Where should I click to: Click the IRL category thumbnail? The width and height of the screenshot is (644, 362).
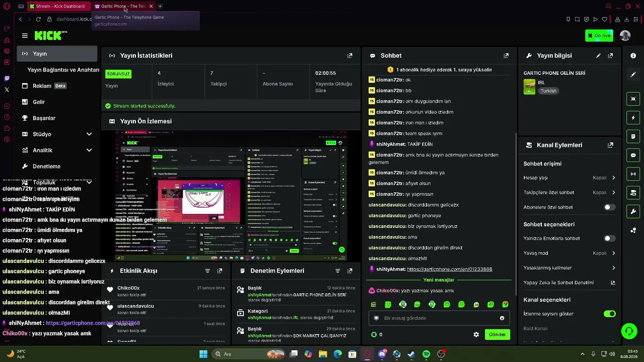529,86
